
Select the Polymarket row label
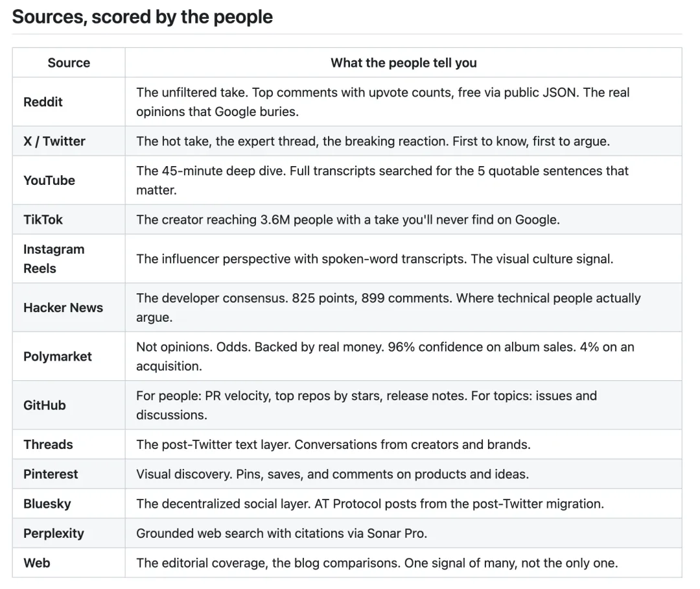(57, 356)
